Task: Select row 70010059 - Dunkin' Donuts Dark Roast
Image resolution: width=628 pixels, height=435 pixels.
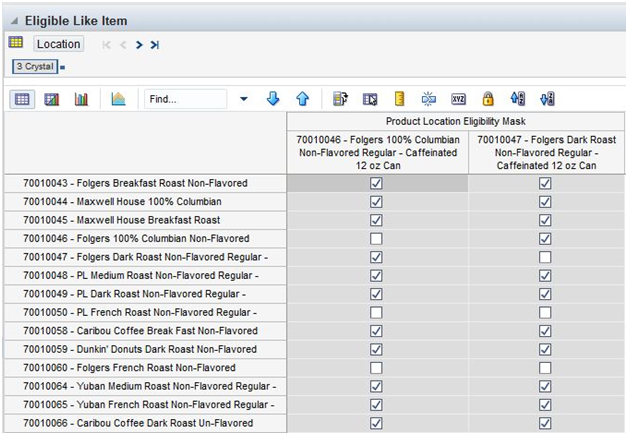Action: tap(145, 349)
